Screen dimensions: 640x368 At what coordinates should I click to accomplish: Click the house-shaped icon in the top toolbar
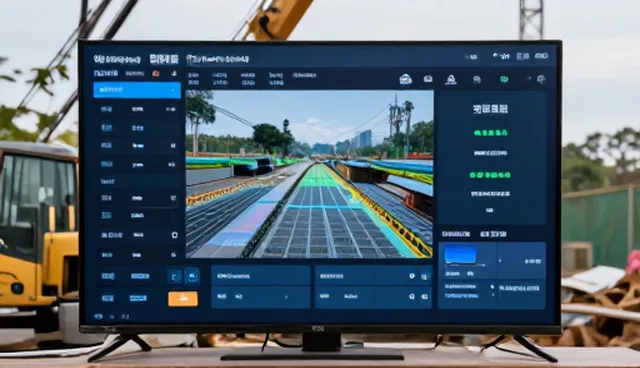[x=405, y=79]
